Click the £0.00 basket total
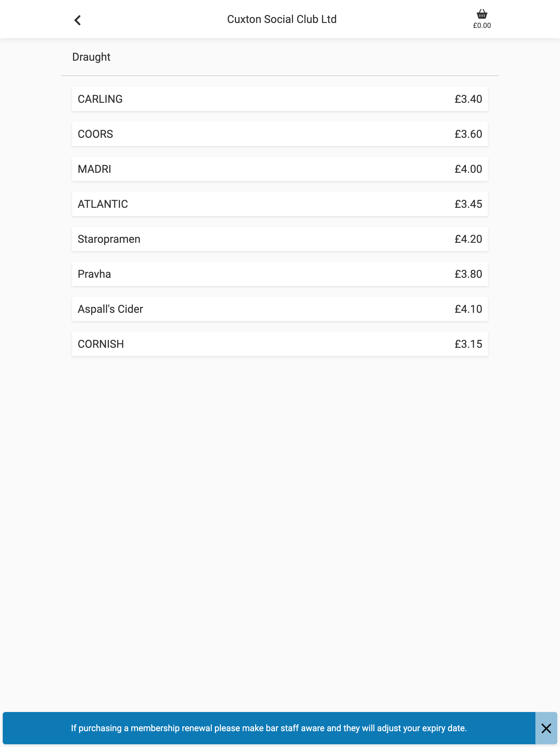 coord(482,25)
